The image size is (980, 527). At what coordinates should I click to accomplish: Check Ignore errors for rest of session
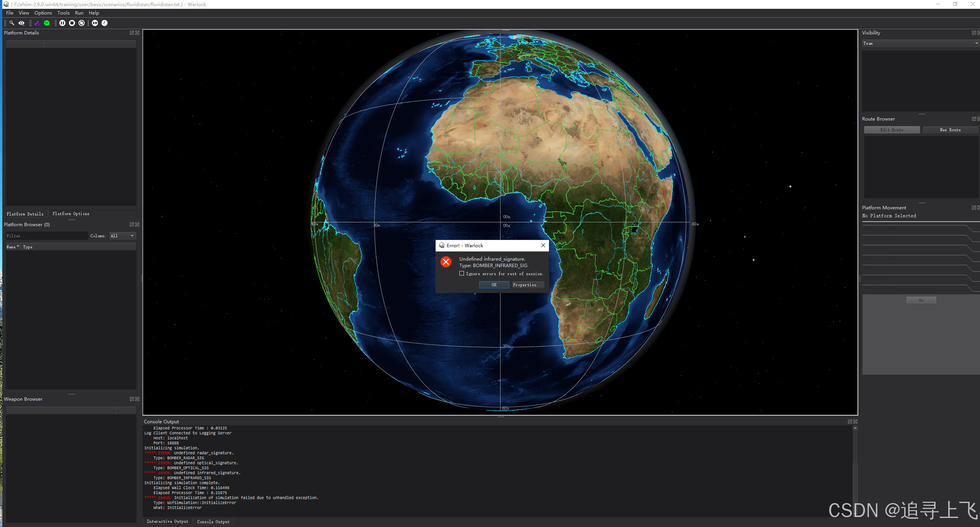[x=462, y=274]
